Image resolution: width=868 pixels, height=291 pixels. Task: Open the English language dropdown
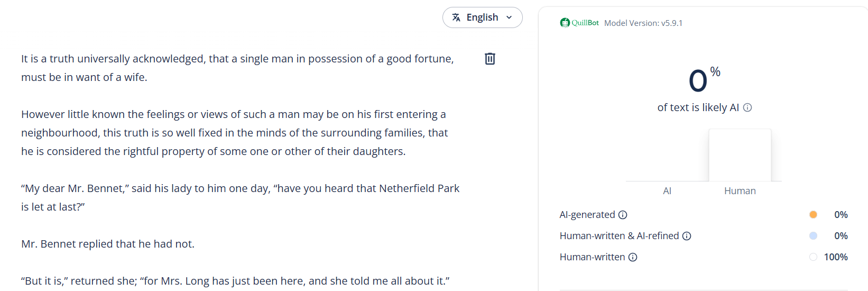click(x=482, y=17)
